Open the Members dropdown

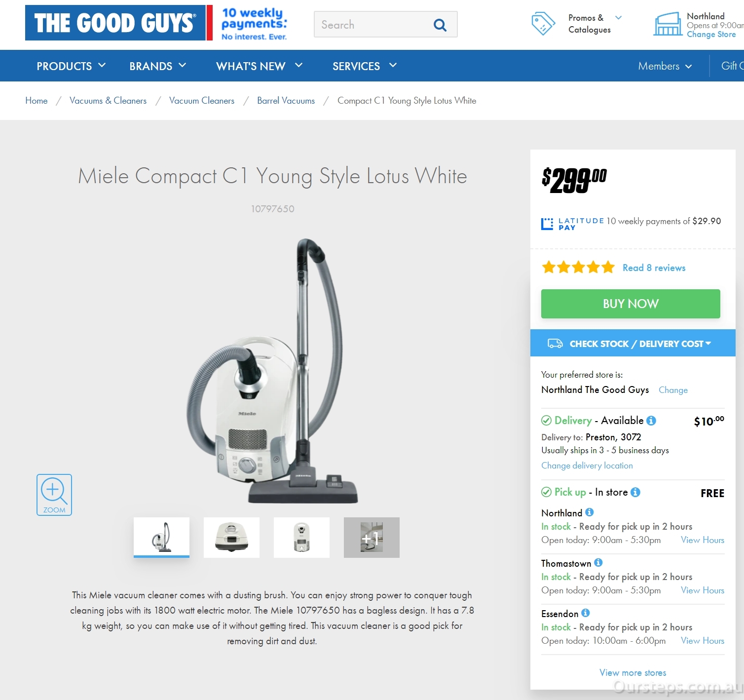665,66
